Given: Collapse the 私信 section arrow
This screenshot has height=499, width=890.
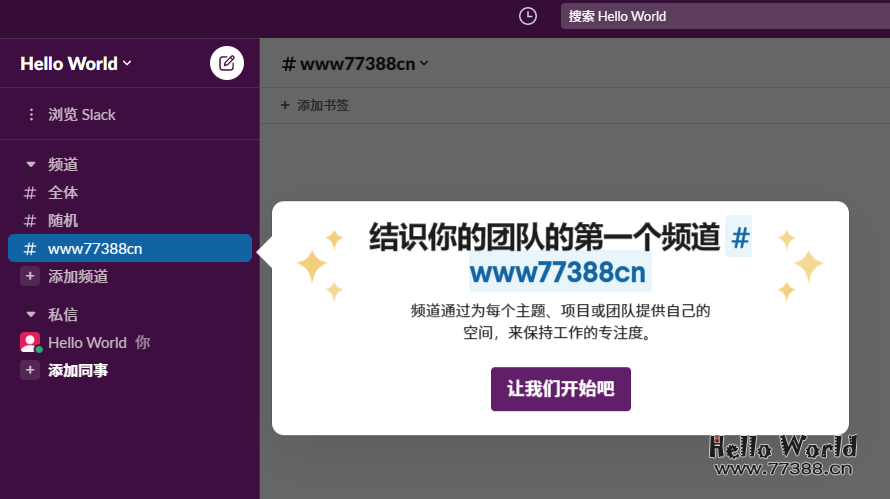Looking at the screenshot, I should (31, 315).
